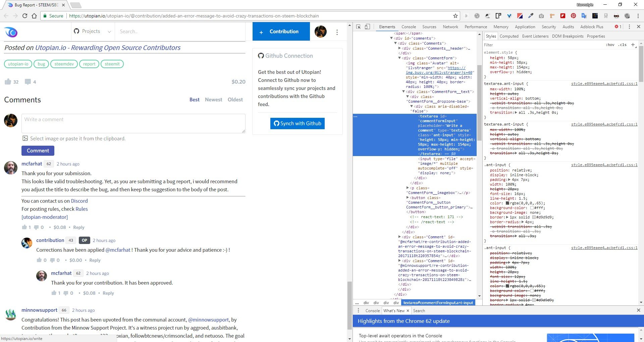
Task: Click the Styles Filter input
Action: point(543,45)
